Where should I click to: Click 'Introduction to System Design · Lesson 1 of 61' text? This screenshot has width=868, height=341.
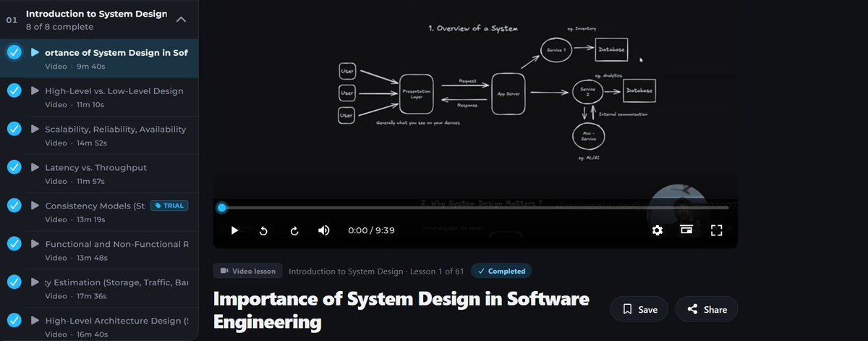click(376, 271)
